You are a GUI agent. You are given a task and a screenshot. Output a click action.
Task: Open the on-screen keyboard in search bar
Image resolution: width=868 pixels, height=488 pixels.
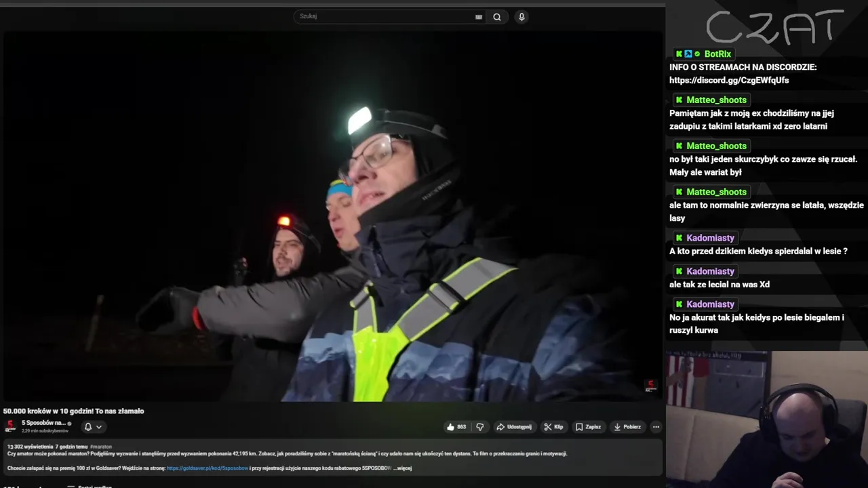tap(479, 17)
